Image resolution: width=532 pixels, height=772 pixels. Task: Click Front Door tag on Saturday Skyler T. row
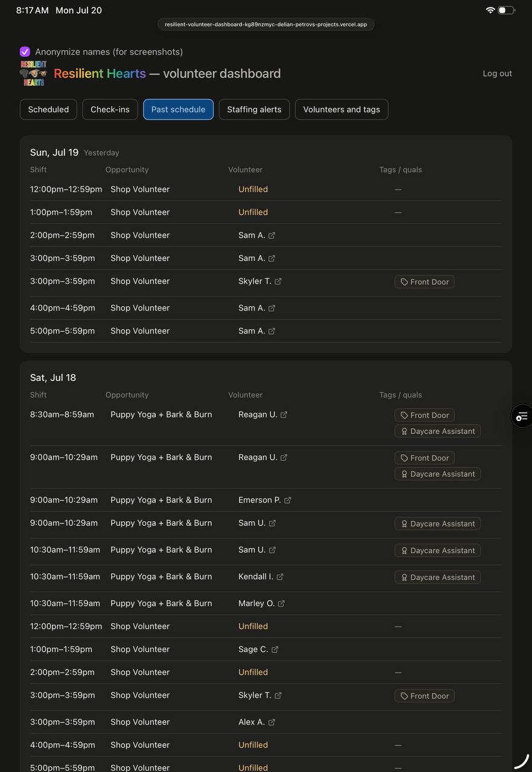click(425, 696)
